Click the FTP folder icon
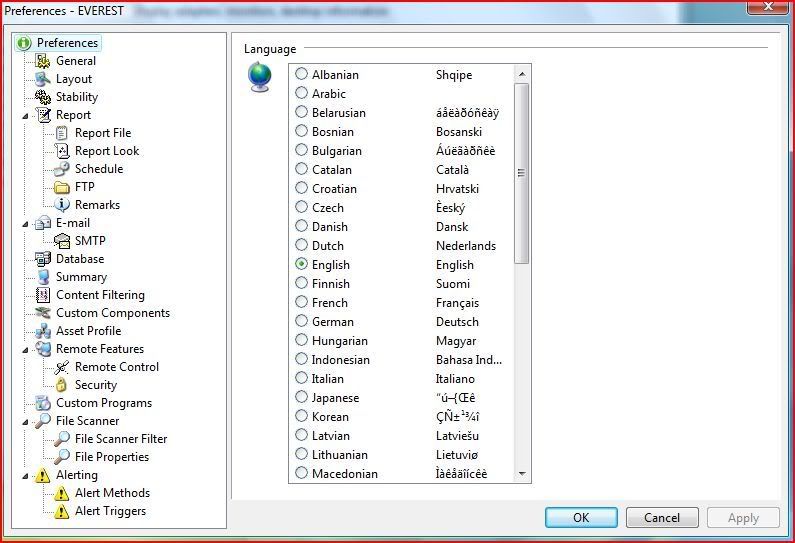Screen dimensions: 795x543 point(61,187)
